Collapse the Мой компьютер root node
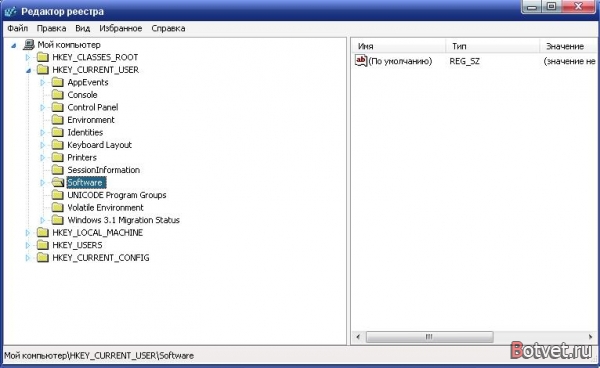 (14, 46)
